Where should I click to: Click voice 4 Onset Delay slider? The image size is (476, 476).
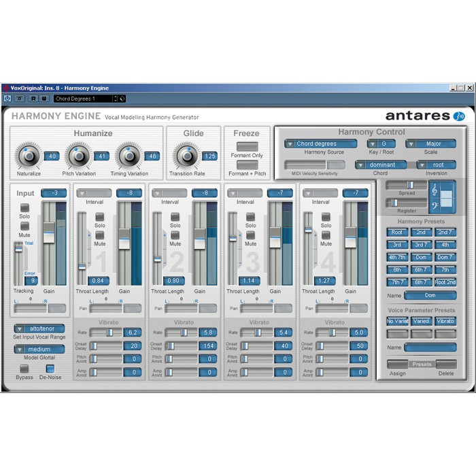332,345
